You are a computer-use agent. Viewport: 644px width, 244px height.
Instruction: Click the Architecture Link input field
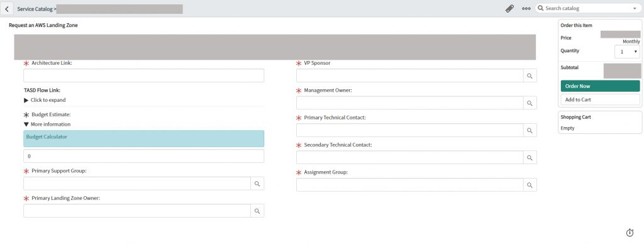[144, 75]
